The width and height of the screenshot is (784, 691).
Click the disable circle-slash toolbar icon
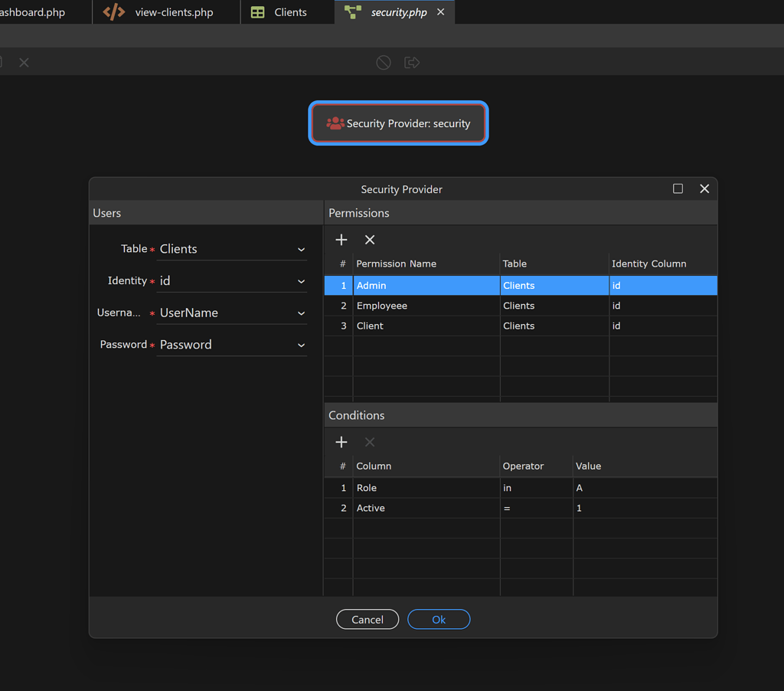tap(384, 63)
